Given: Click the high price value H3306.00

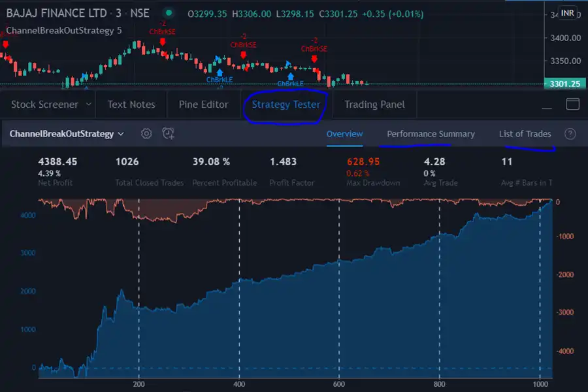Looking at the screenshot, I should [x=252, y=14].
